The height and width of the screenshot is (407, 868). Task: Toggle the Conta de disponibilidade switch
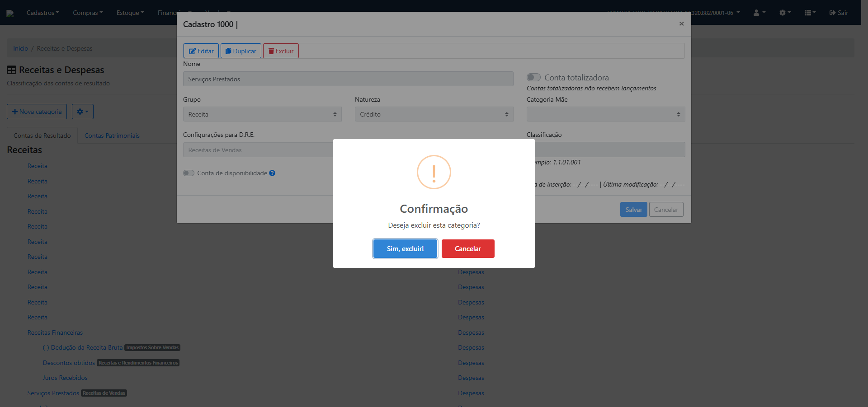tap(189, 173)
